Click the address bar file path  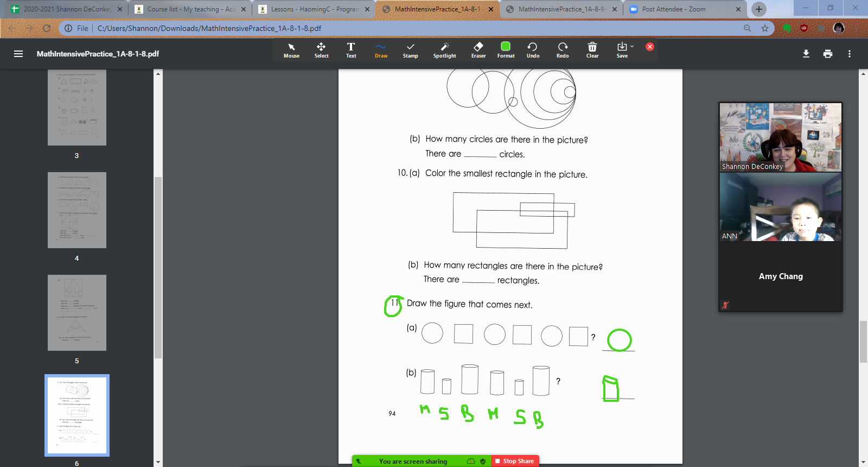(209, 28)
